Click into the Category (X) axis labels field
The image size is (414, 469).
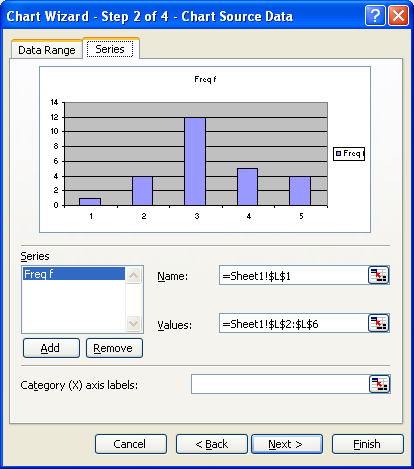280,384
